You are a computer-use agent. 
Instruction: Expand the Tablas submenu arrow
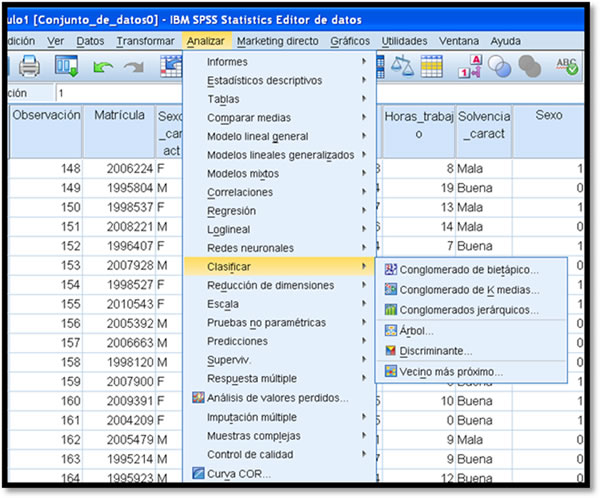point(364,99)
